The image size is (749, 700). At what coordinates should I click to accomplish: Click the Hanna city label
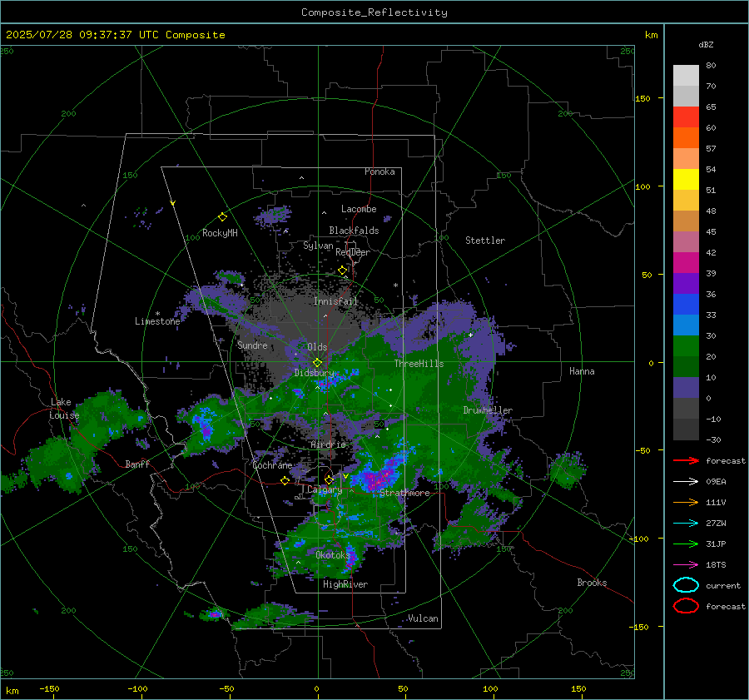point(582,371)
